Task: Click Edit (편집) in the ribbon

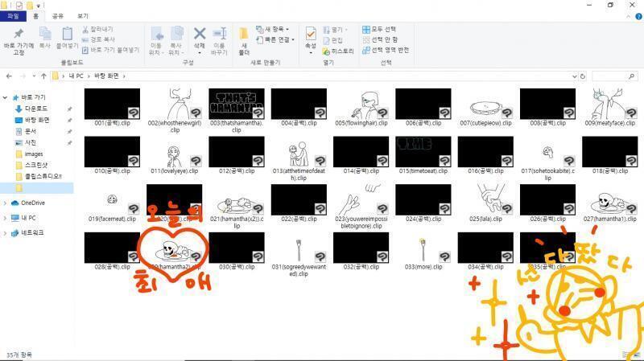Action: click(x=332, y=40)
